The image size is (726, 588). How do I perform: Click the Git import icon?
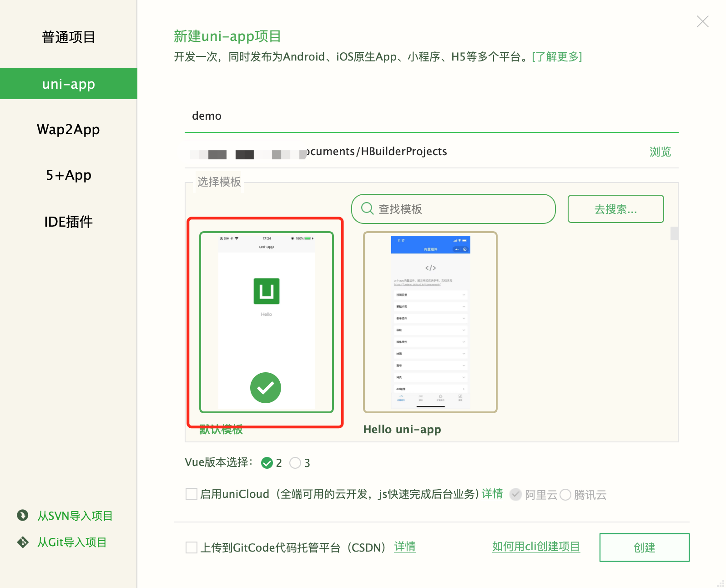(22, 542)
